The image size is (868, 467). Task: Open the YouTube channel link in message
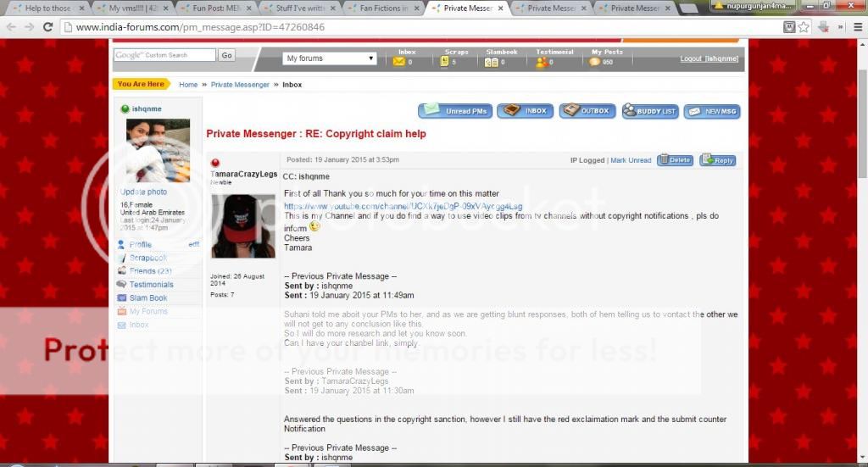pyautogui.click(x=403, y=206)
